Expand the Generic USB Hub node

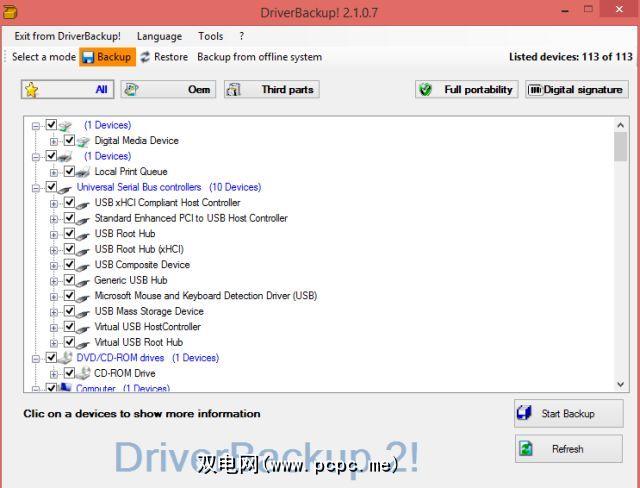[x=54, y=281]
